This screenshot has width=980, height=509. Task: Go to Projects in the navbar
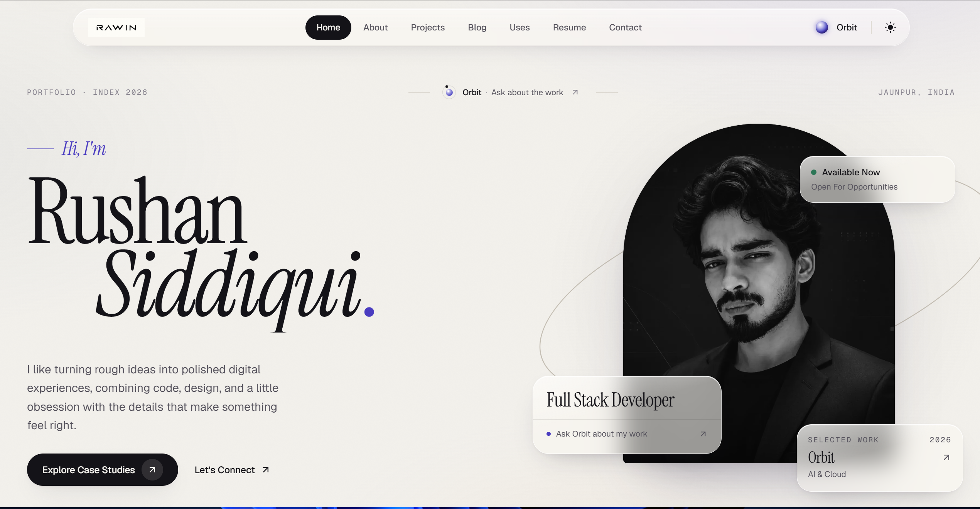[428, 27]
